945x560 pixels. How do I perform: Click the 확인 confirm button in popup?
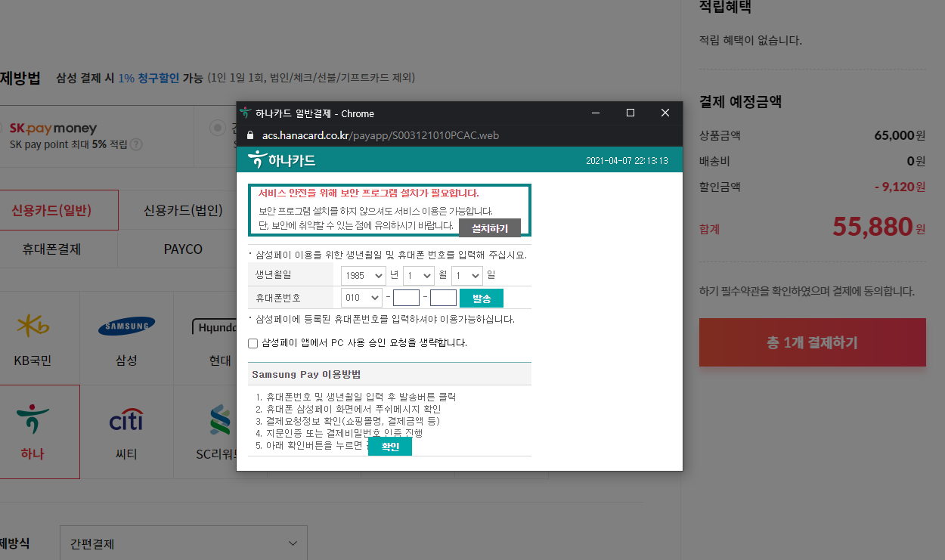point(390,447)
